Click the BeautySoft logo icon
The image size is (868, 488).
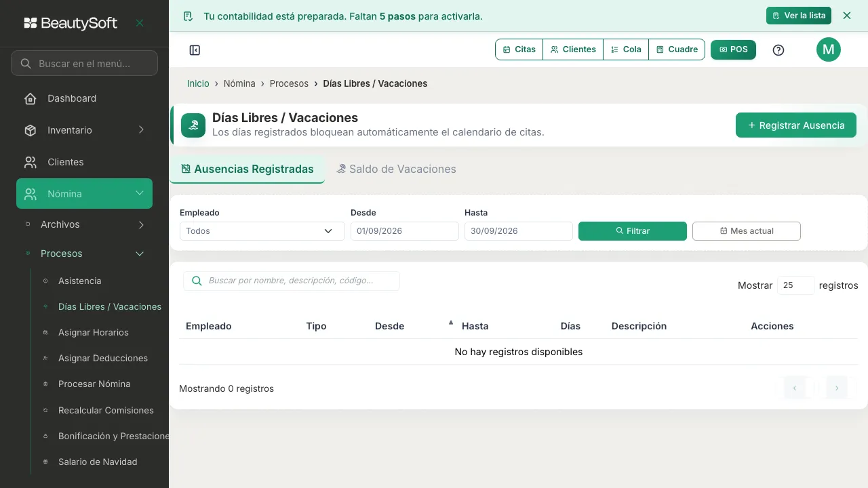[31, 23]
